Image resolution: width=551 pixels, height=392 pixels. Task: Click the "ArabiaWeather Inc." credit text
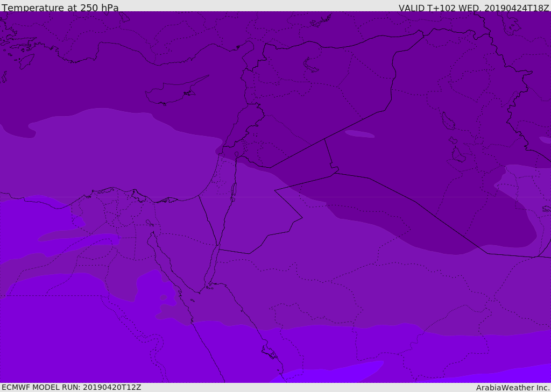tap(512, 388)
